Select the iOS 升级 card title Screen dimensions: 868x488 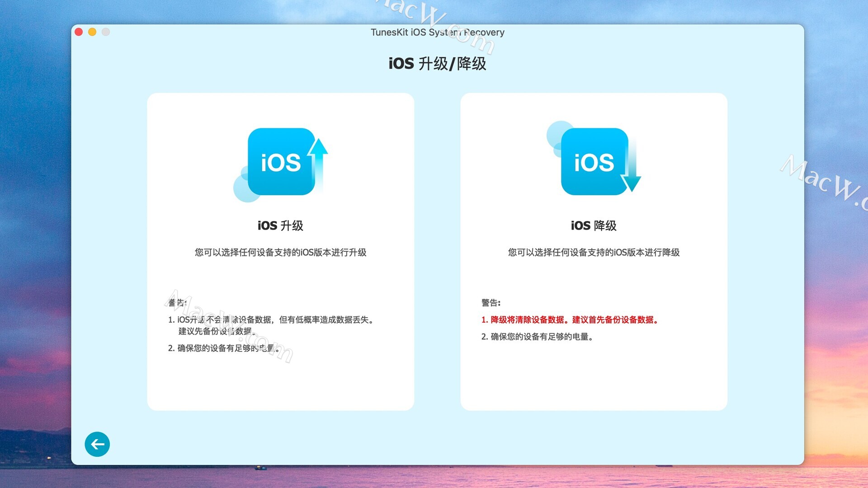click(x=280, y=225)
